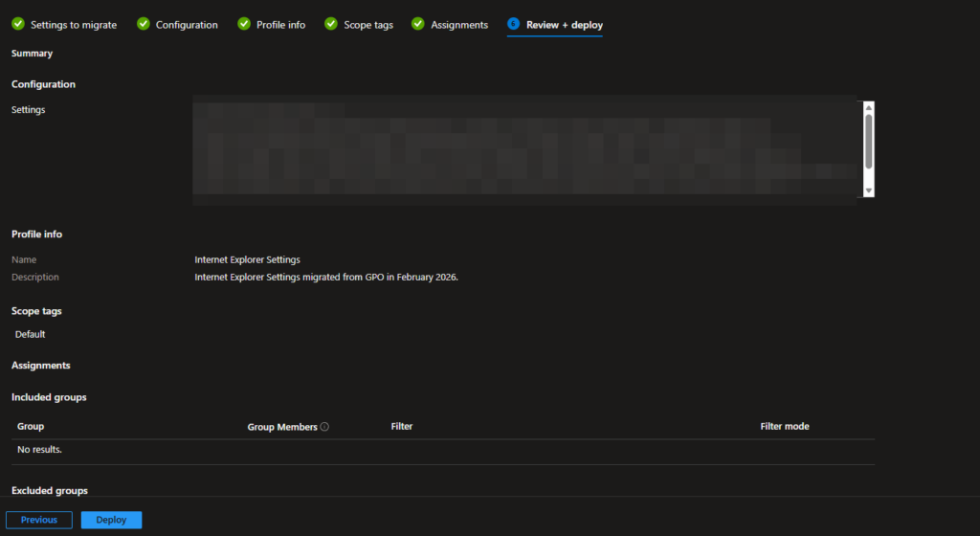
Task: Click the green checkmark beside Profile info
Action: pos(244,24)
